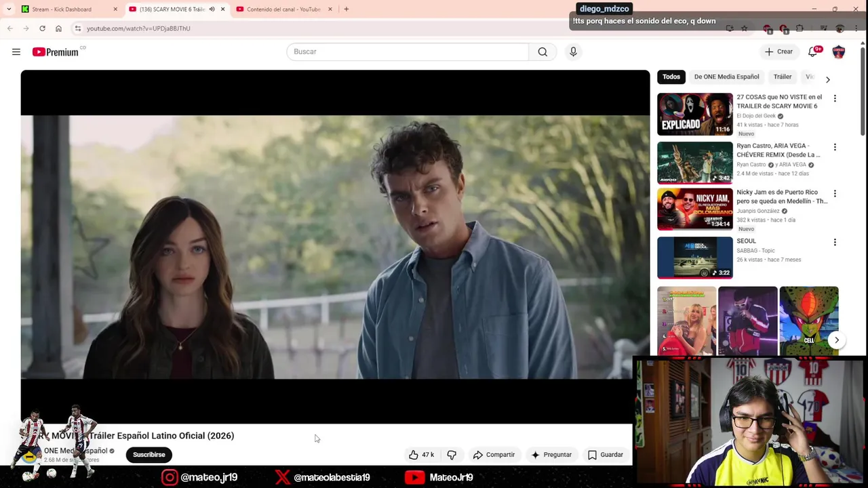
Task: Reload the page in browser toolbar
Action: pyautogui.click(x=42, y=28)
